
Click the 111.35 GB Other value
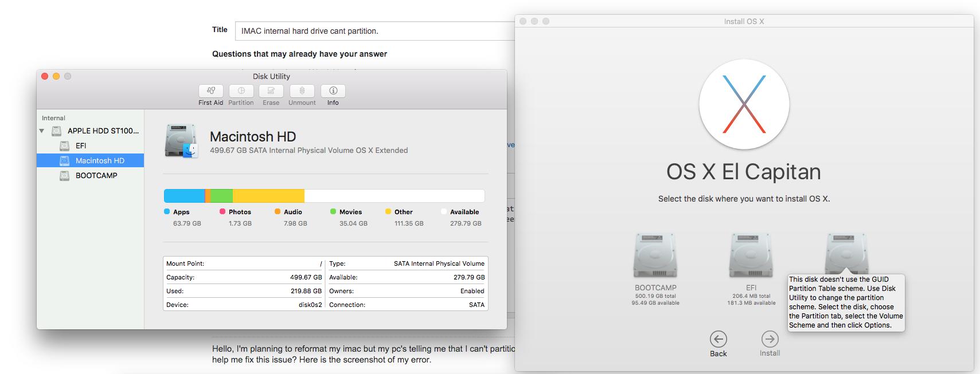tap(409, 223)
